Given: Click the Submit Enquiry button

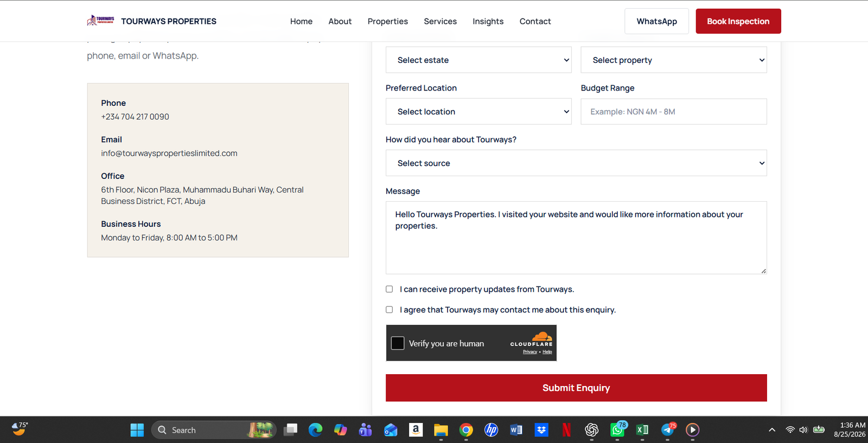Looking at the screenshot, I should click(x=576, y=388).
